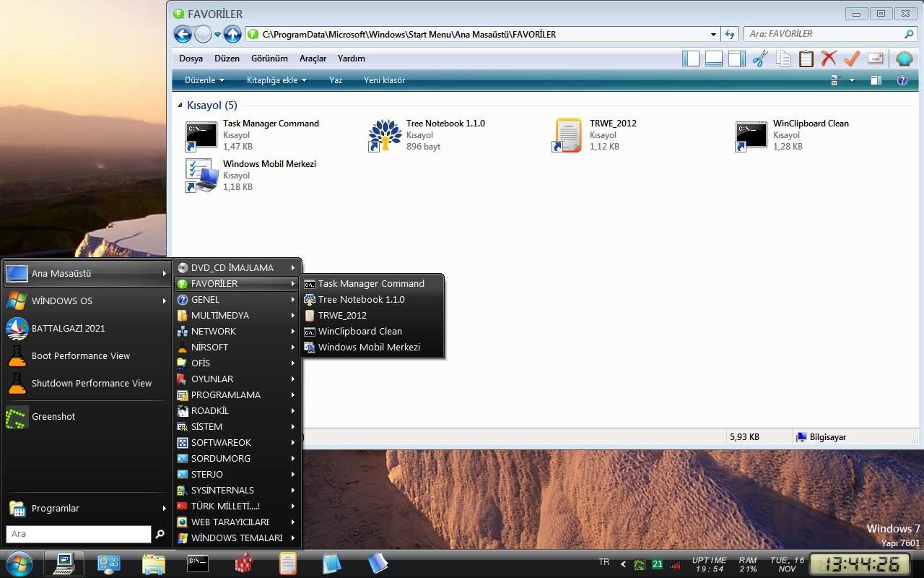The image size is (924, 578).
Task: Click the teal shell icon in toolbar
Action: click(x=904, y=59)
